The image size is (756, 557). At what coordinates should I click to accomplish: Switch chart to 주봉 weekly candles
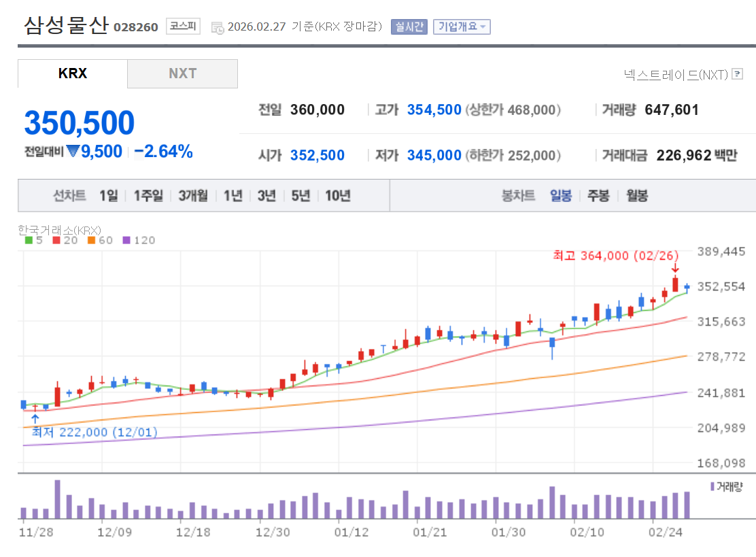point(597,195)
